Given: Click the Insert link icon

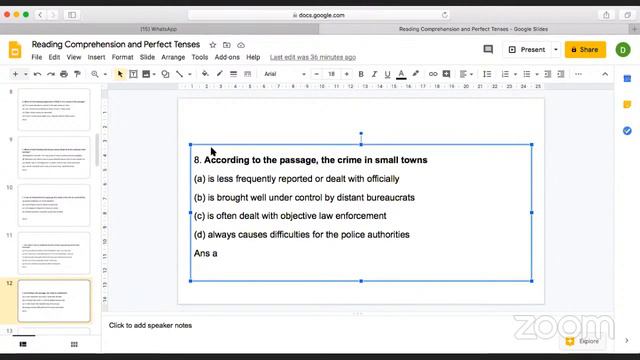Looking at the screenshot, I should tap(433, 74).
